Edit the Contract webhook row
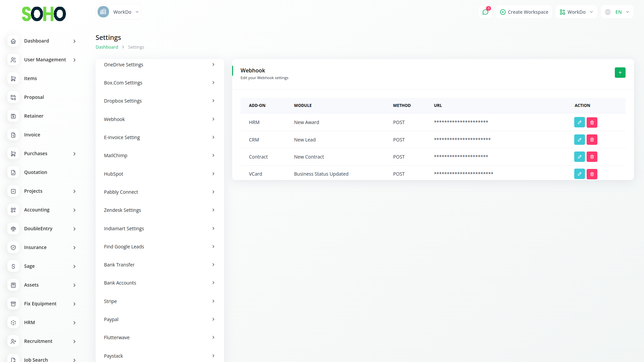 click(x=579, y=157)
